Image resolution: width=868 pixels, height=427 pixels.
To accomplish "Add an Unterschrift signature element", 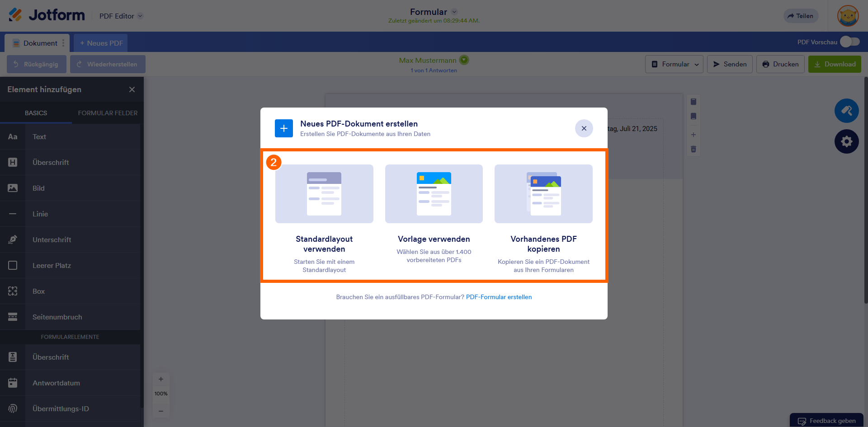I will pyautogui.click(x=70, y=239).
